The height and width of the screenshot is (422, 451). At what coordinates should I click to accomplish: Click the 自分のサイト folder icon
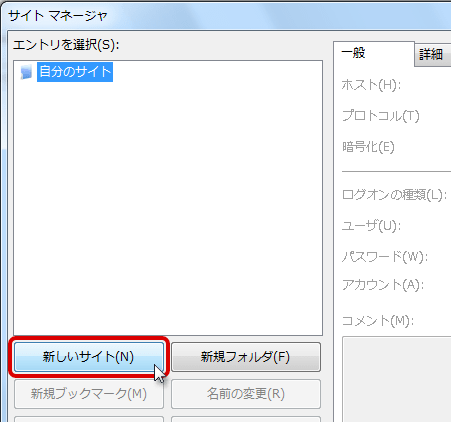pos(26,72)
